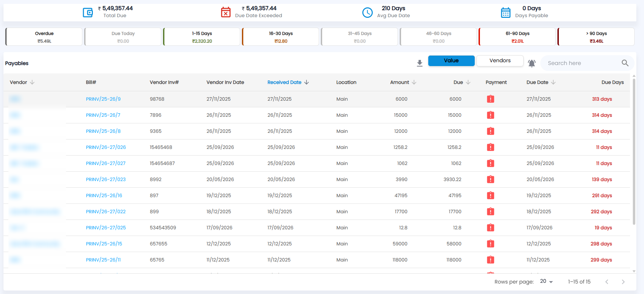The image size is (644, 294).
Task: Click the table vertical scrollbar
Action: click(x=634, y=152)
